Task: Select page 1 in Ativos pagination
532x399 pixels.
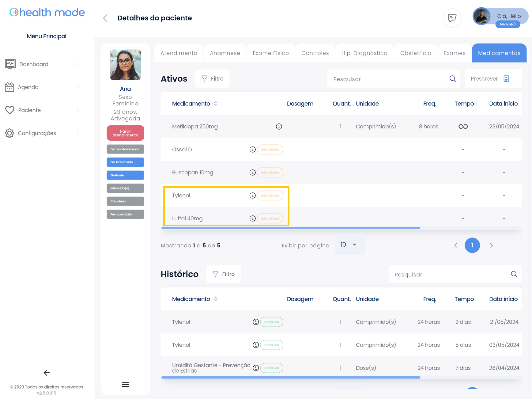Action: point(472,245)
